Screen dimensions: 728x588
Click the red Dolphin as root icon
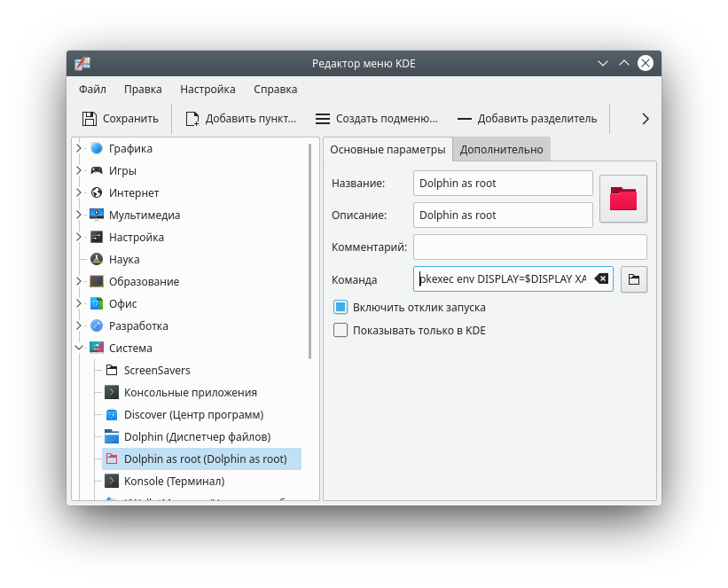(x=112, y=459)
